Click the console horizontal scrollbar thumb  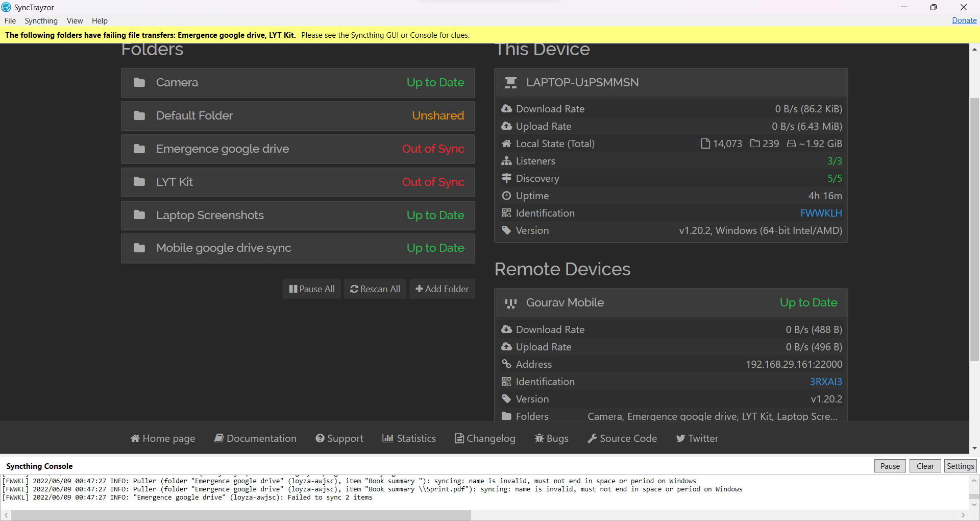[x=241, y=515]
